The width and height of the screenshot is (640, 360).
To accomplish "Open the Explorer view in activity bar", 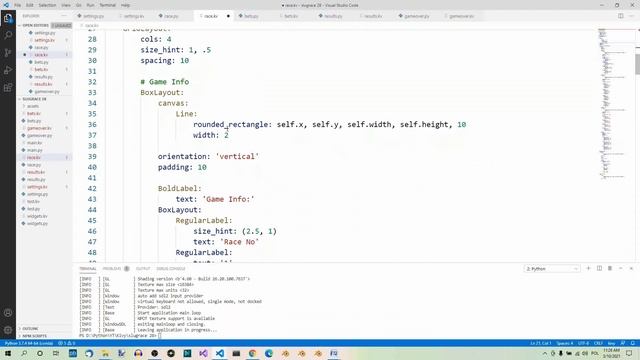I will tap(8, 18).
